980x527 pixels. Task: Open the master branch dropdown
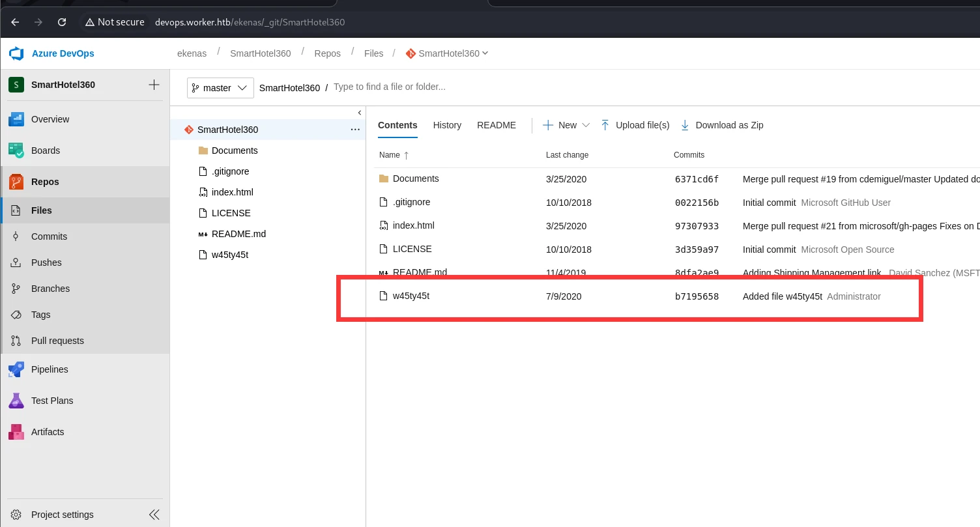tap(220, 88)
